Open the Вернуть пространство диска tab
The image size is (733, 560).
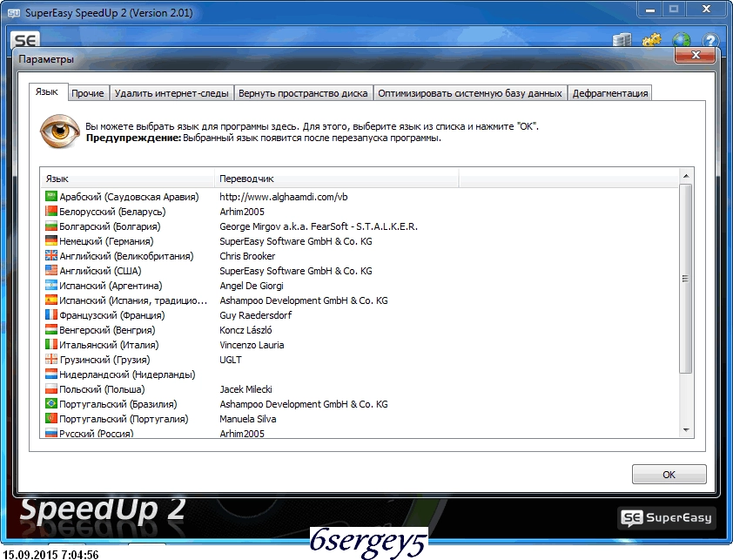click(x=303, y=93)
